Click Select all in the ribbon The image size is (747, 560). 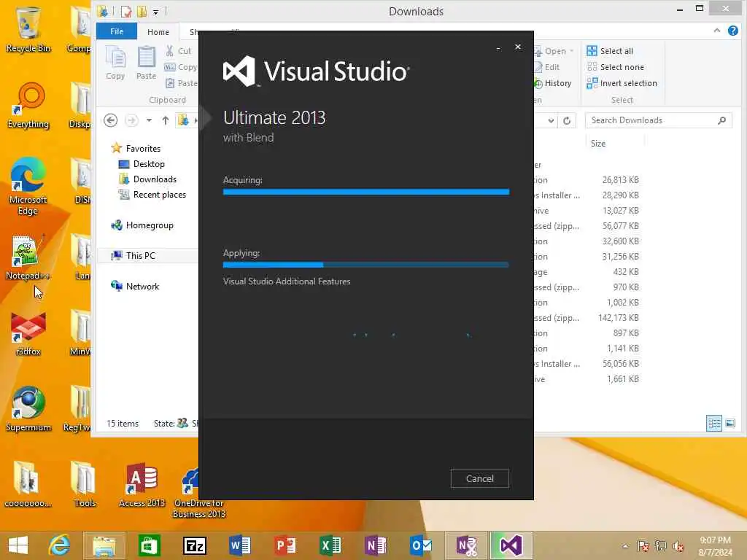[x=611, y=51]
